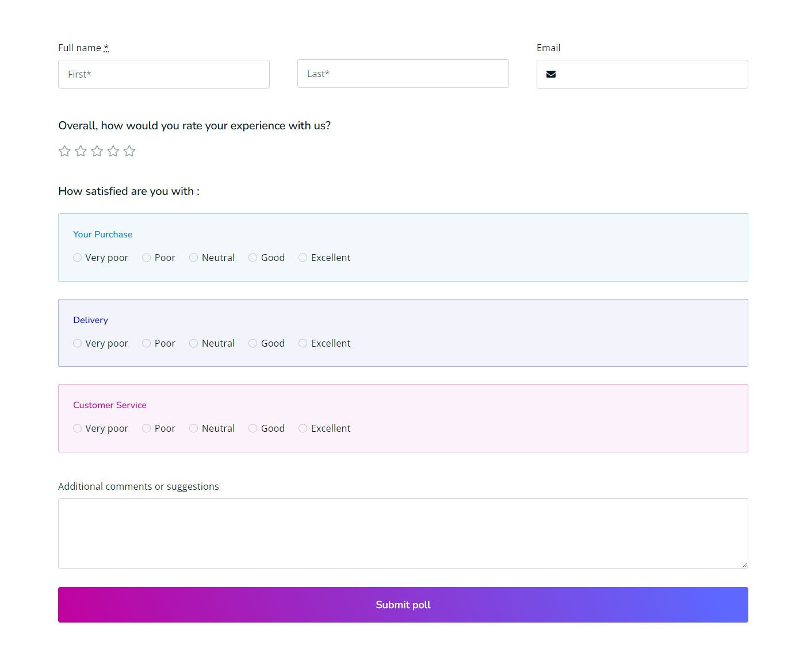
Task: Mark Good for Delivery
Action: (x=253, y=343)
